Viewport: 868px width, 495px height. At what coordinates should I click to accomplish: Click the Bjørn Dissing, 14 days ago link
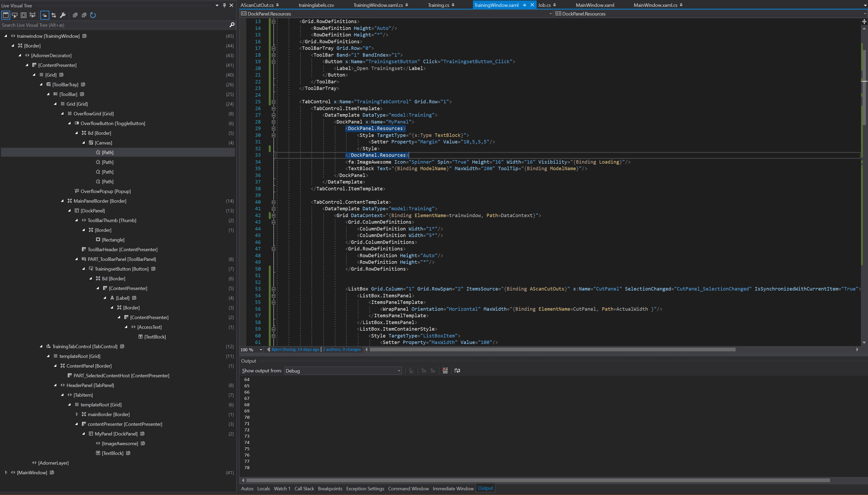pos(295,349)
